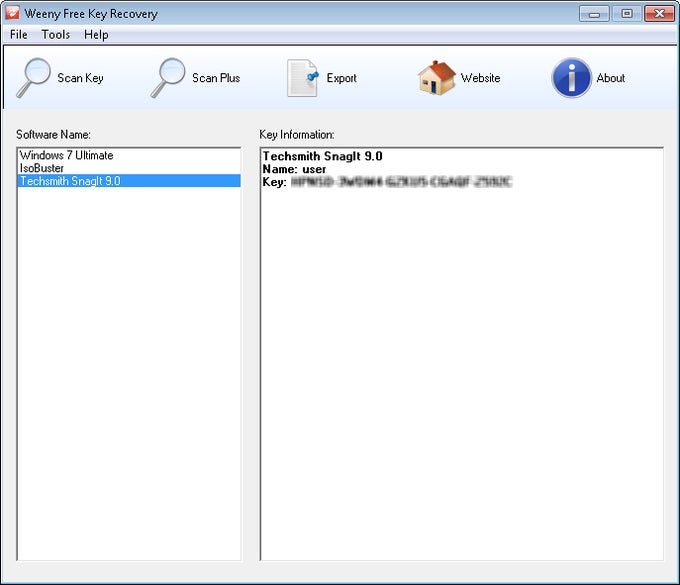Click the About label text
This screenshot has height=585, width=680.
point(611,78)
